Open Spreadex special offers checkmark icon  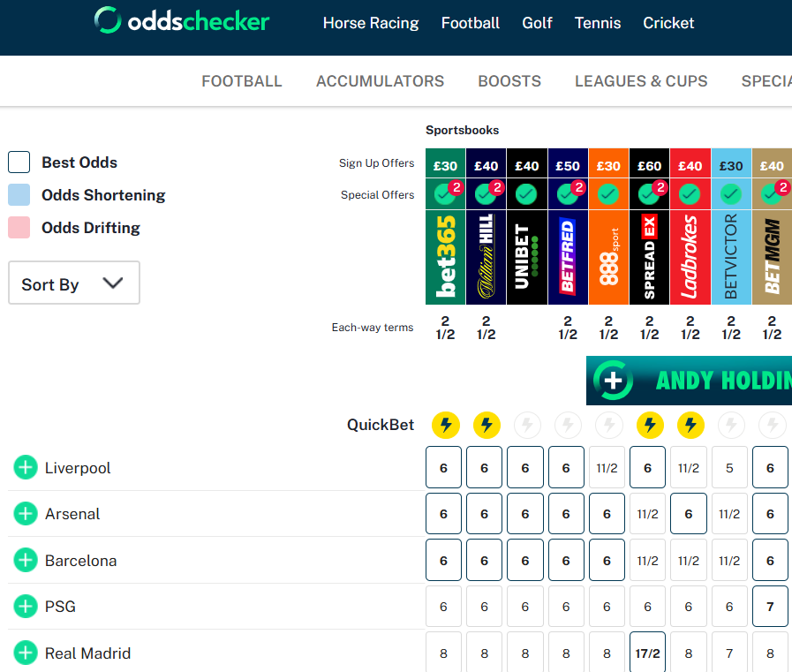pyautogui.click(x=649, y=194)
